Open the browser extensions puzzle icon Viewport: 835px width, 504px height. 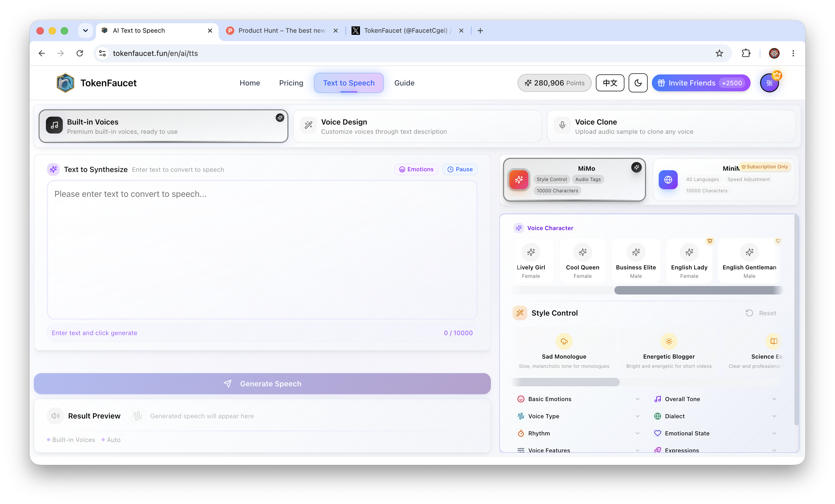tap(746, 53)
